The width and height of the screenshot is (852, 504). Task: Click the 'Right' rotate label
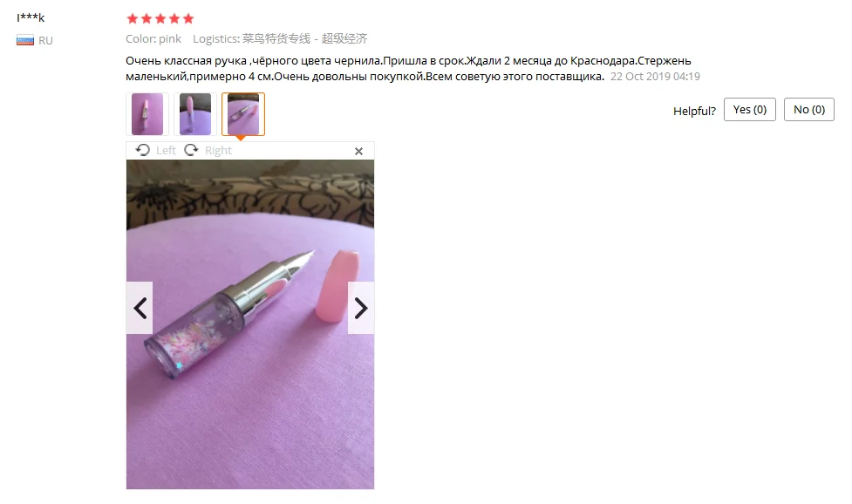pos(218,151)
